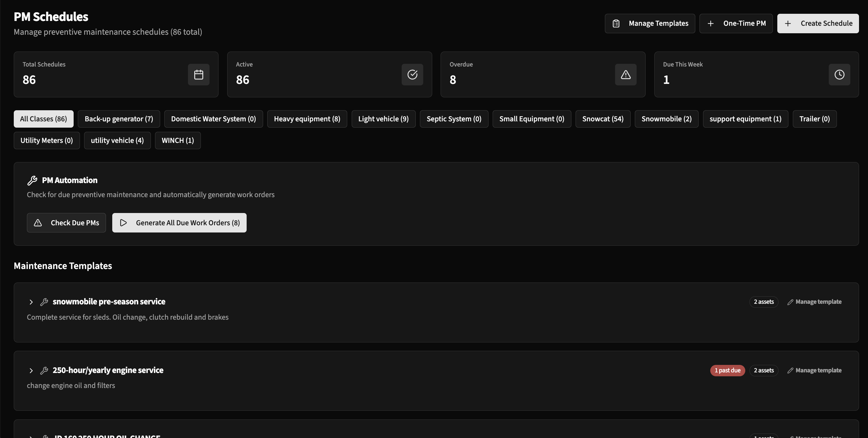Image resolution: width=868 pixels, height=438 pixels.
Task: Generate All Due Work Orders (8)
Action: (179, 223)
